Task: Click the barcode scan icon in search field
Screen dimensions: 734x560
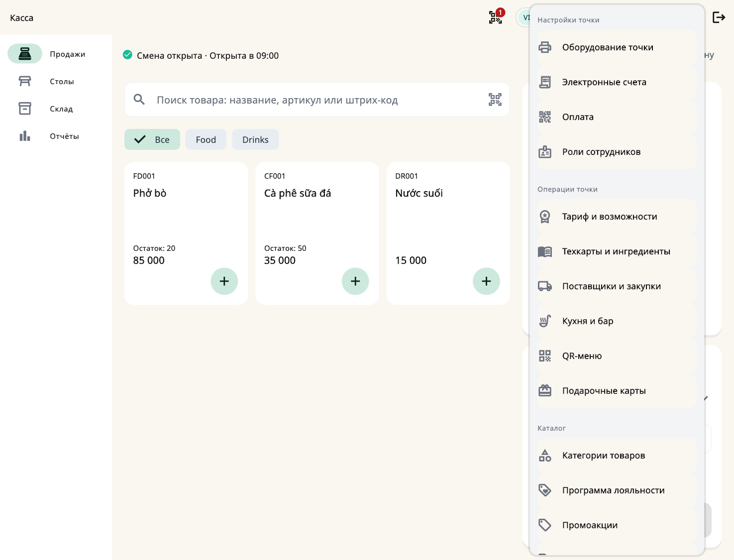Action: pyautogui.click(x=495, y=100)
